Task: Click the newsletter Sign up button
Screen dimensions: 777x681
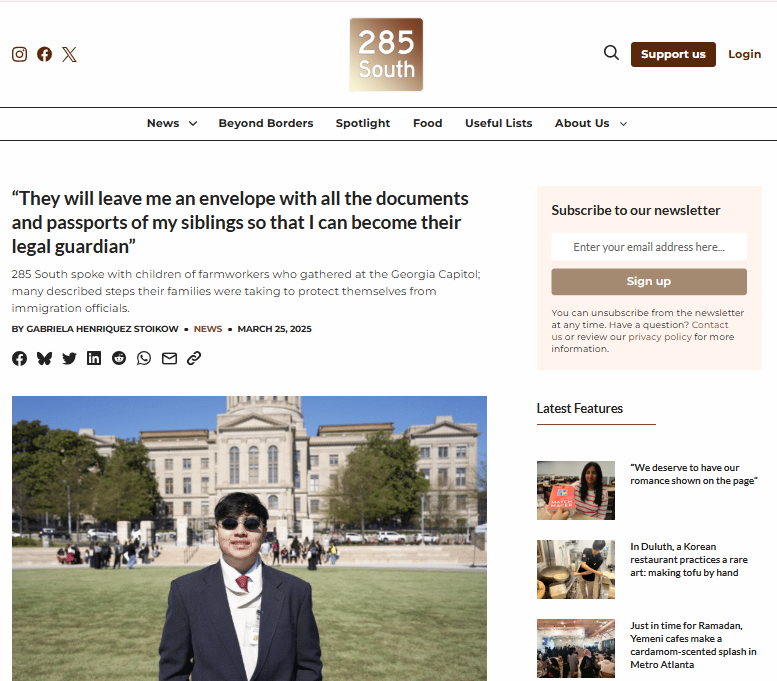Action: (649, 282)
